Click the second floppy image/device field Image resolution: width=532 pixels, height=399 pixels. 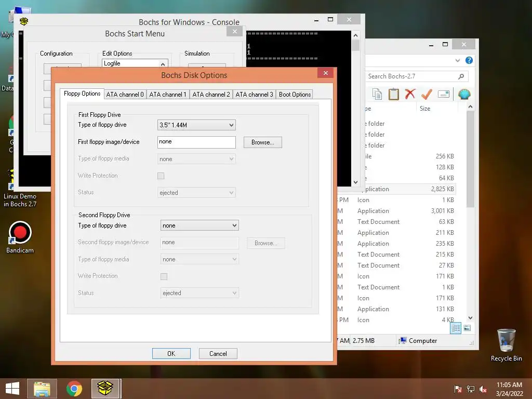199,243
